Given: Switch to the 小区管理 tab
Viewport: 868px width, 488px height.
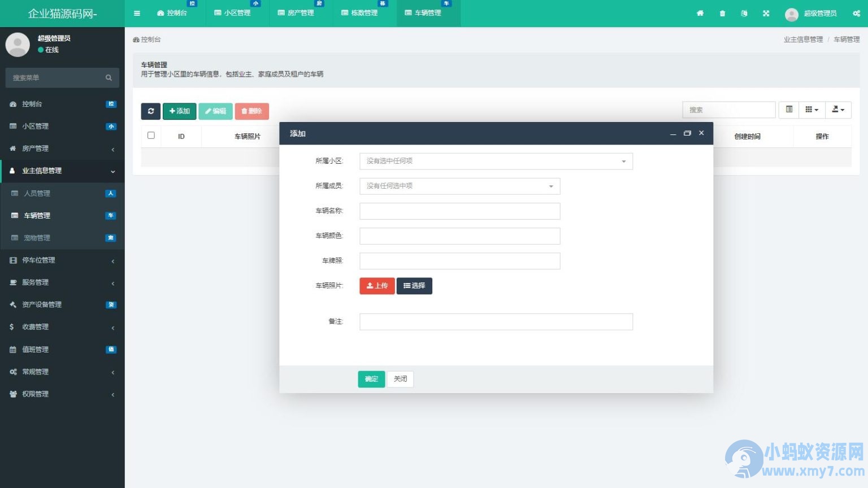Looking at the screenshot, I should click(x=232, y=13).
